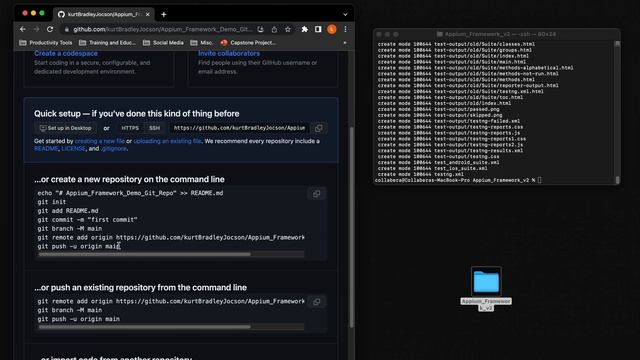Click Set up in Desktop button
The width and height of the screenshot is (640, 360).
click(x=66, y=128)
